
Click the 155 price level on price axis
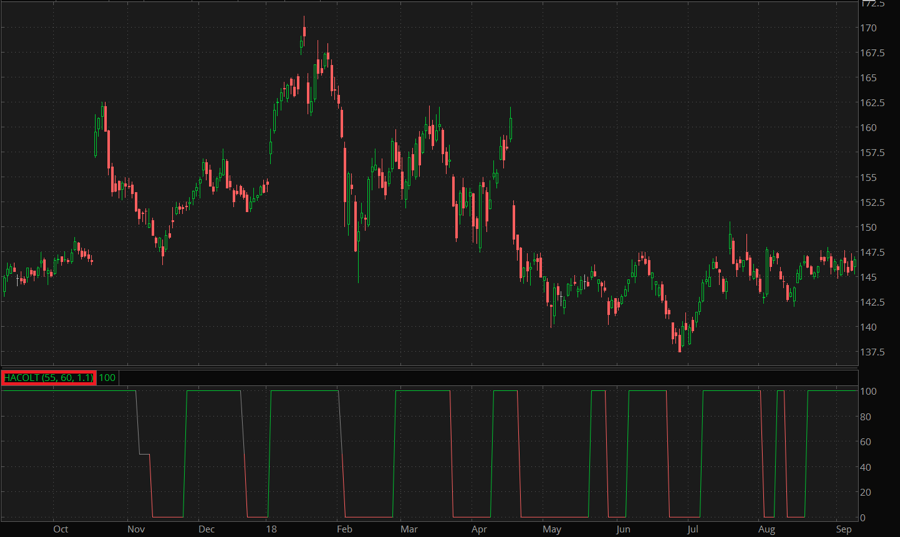click(x=869, y=177)
